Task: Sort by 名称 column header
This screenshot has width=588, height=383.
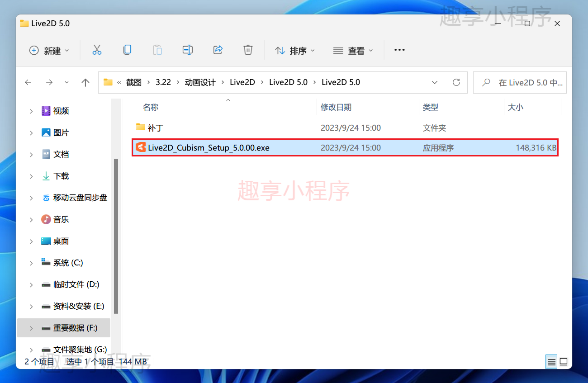Action: 151,107
